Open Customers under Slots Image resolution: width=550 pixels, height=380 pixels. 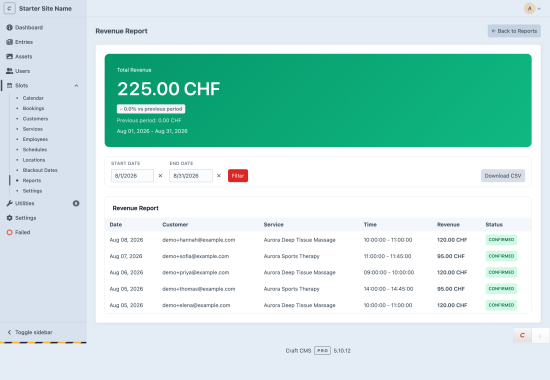(x=35, y=119)
